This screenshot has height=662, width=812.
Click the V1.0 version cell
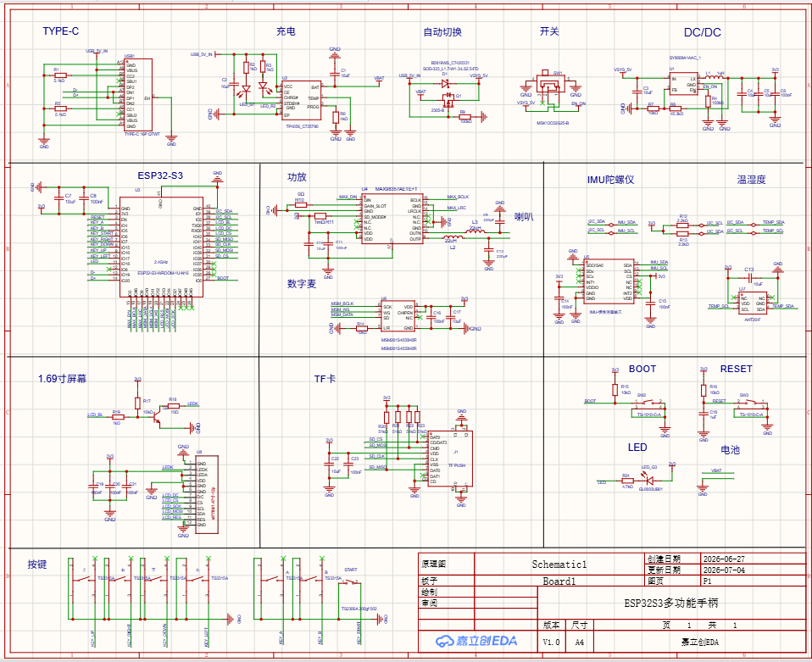[x=551, y=642]
